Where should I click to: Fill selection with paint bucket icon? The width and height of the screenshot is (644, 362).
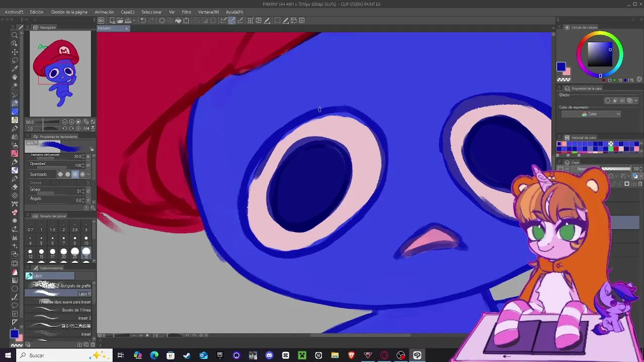[x=178, y=21]
